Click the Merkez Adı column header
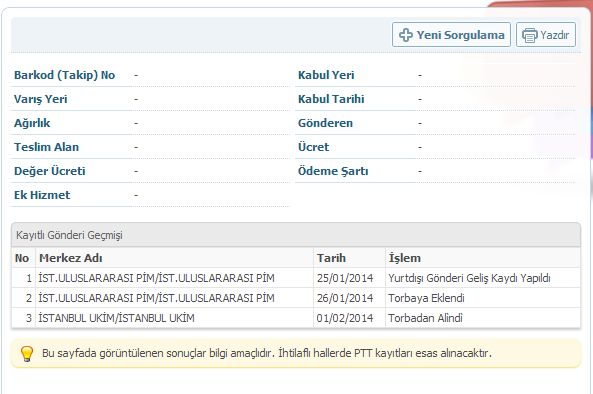The width and height of the screenshot is (593, 394). coord(174,258)
